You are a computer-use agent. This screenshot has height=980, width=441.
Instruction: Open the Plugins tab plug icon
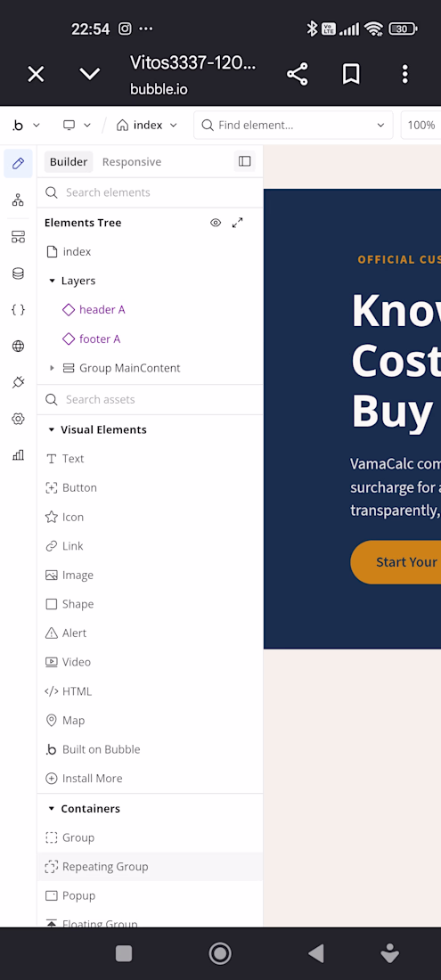coord(18,382)
